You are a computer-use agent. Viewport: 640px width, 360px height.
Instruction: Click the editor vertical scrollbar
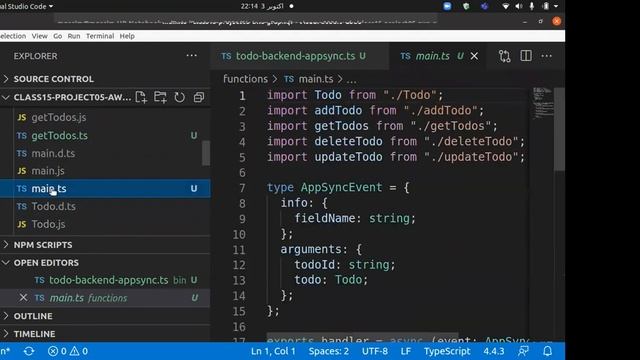coord(559,129)
